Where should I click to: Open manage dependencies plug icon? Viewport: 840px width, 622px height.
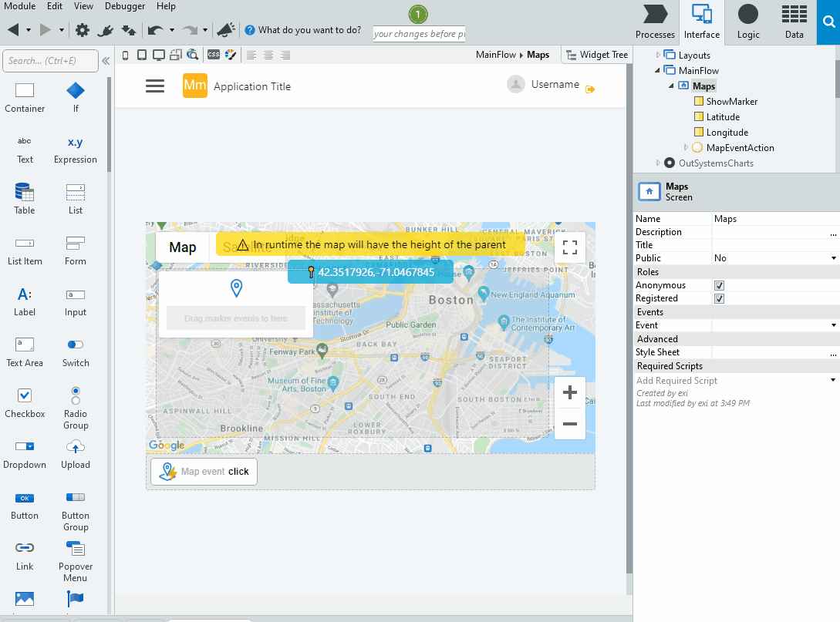point(105,31)
